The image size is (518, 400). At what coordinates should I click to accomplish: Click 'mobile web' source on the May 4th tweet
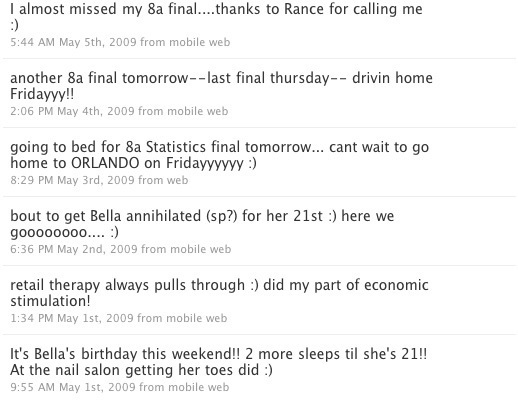(x=198, y=111)
